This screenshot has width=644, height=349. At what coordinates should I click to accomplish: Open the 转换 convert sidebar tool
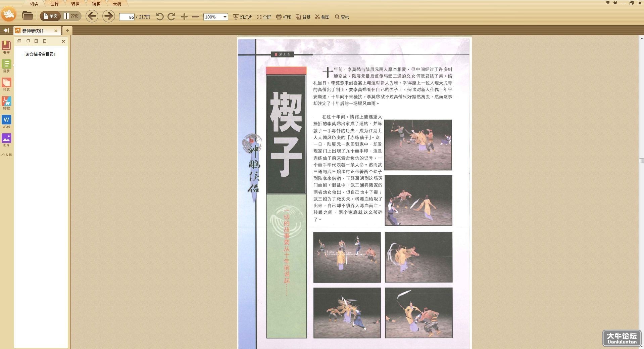(x=6, y=103)
